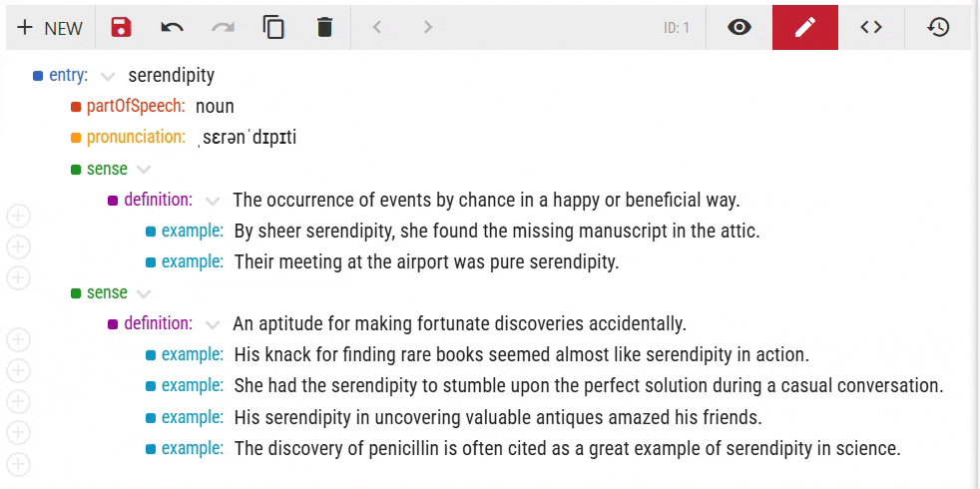The image size is (980, 489).
Task: Select the partOfSpeech label
Action: (x=137, y=107)
